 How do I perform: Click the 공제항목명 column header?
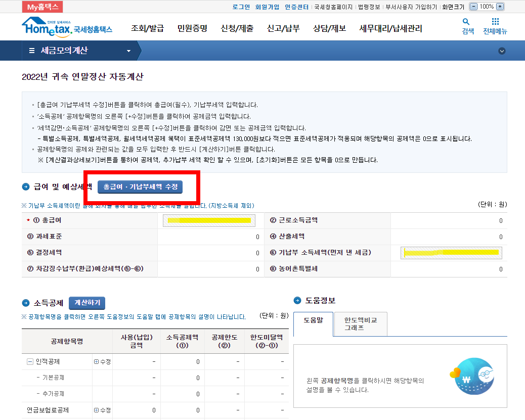point(67,341)
